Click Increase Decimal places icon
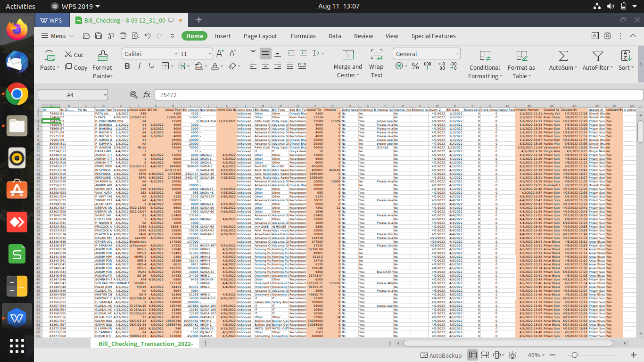The image size is (644, 362). (441, 66)
